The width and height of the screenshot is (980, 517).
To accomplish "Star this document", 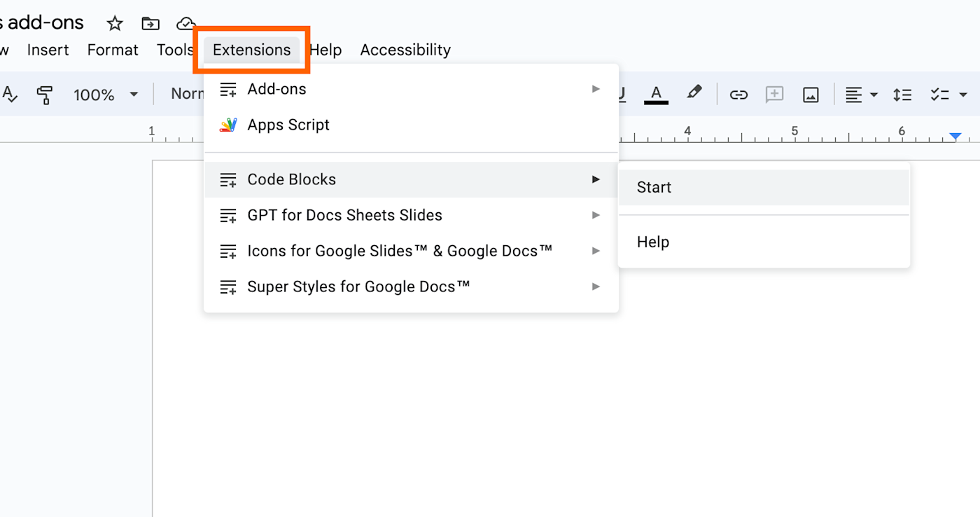I will click(115, 24).
